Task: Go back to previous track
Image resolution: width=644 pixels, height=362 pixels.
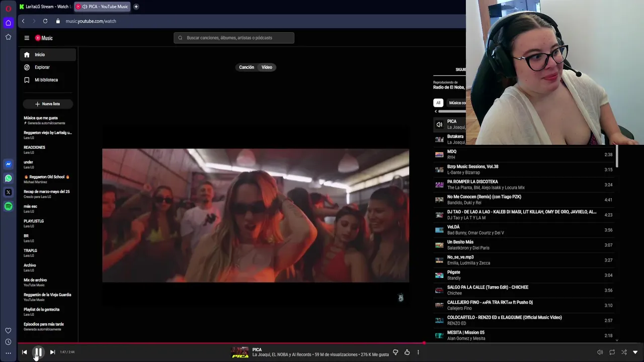Action: tap(24, 352)
